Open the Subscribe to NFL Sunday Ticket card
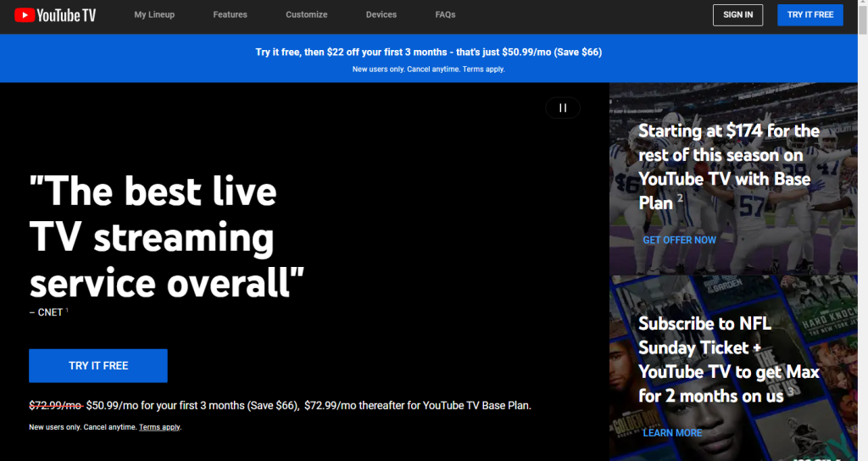Viewport: 868px width, 461px height. [733, 368]
